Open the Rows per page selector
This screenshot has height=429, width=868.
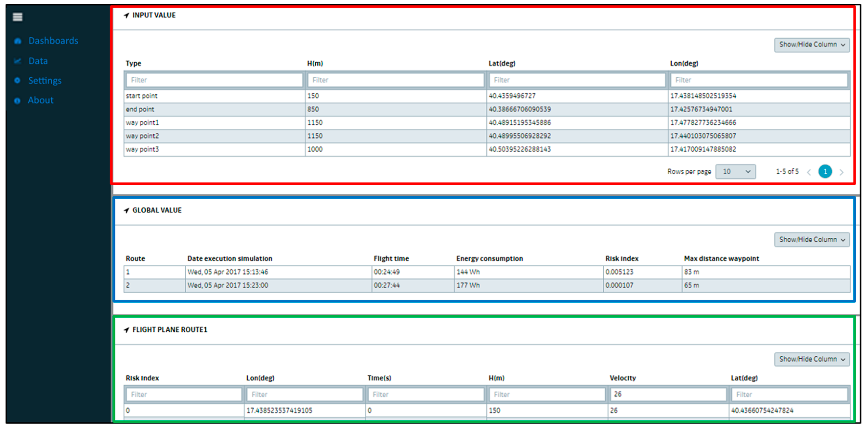[735, 172]
